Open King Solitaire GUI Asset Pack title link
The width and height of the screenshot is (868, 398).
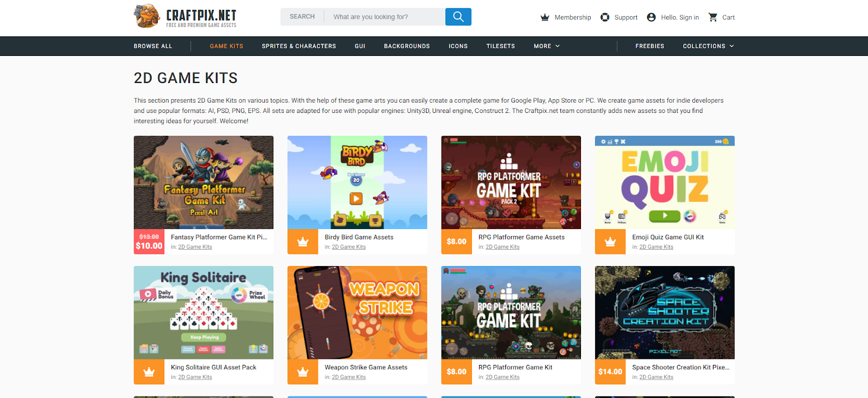[x=214, y=368]
